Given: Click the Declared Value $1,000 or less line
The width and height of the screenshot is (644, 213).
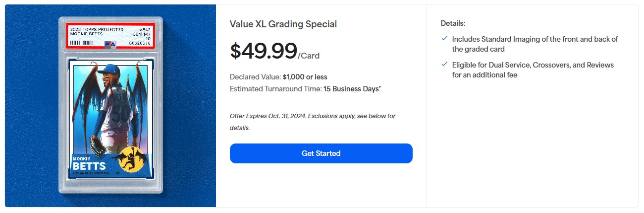Looking at the screenshot, I should click(x=278, y=77).
